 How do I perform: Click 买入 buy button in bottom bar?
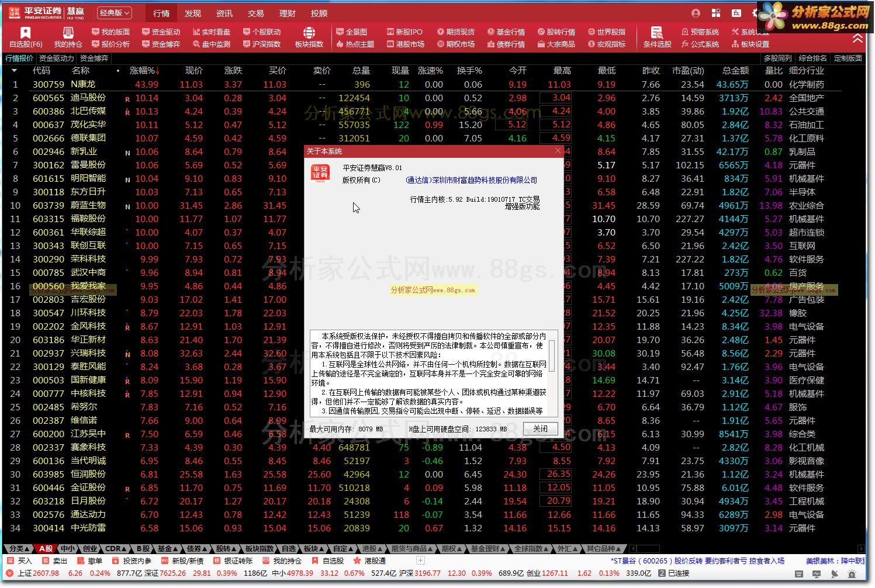(x=19, y=561)
